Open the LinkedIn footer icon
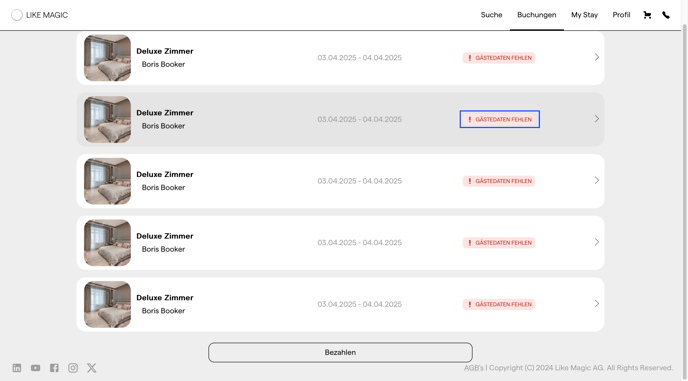 [x=17, y=368]
